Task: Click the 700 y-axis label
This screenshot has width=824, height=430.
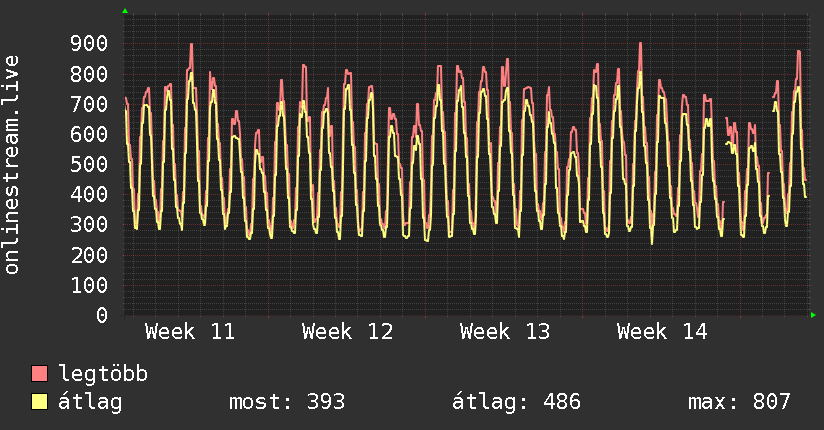Action: point(89,104)
